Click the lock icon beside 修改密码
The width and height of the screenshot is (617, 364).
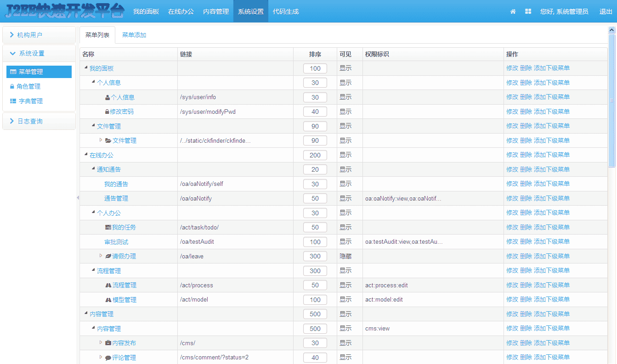tap(107, 112)
